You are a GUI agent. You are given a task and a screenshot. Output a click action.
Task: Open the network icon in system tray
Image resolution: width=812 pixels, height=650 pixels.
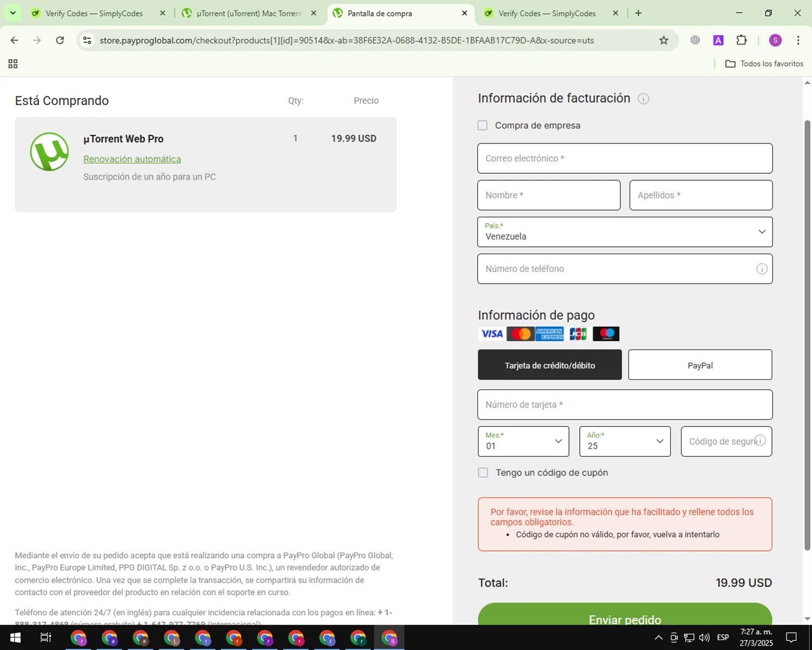point(689,638)
